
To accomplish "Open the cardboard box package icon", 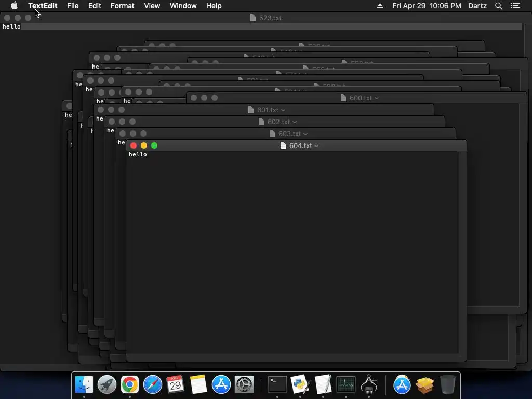I will pos(425,384).
